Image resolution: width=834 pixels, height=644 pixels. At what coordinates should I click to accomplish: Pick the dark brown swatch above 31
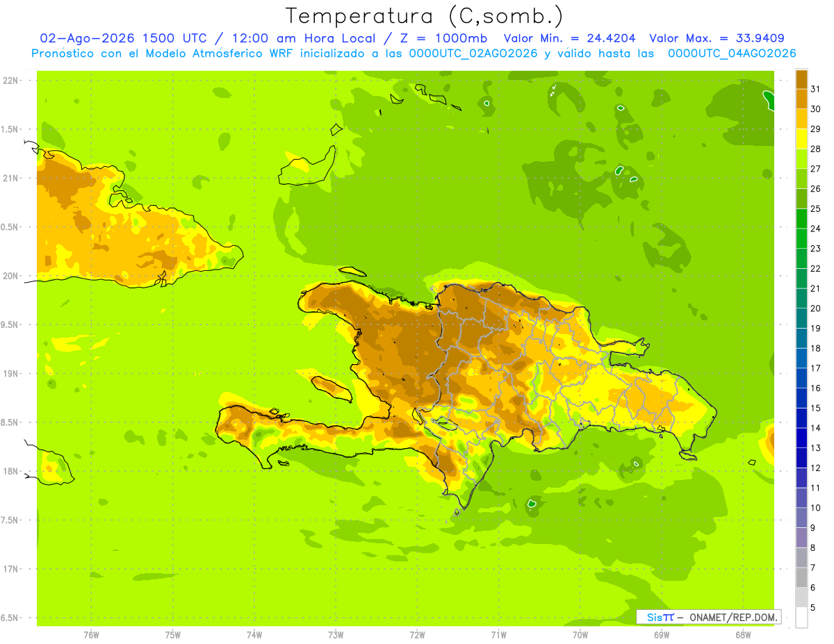pos(801,79)
